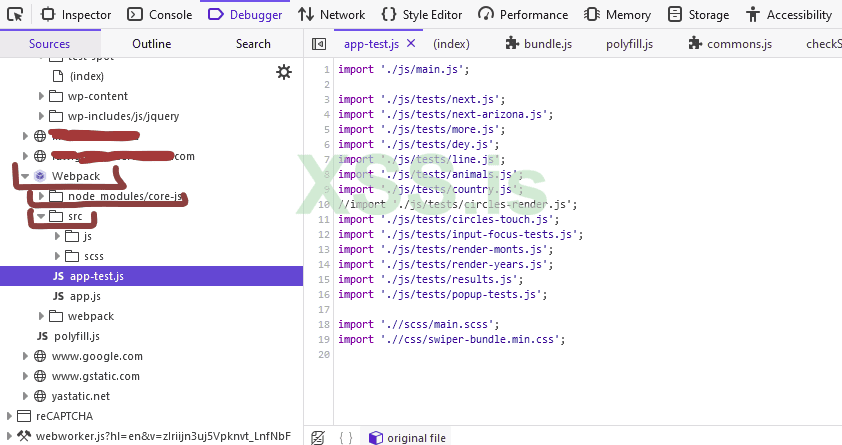This screenshot has width=842, height=445.
Task: Switch to the Network panel
Action: click(x=331, y=15)
